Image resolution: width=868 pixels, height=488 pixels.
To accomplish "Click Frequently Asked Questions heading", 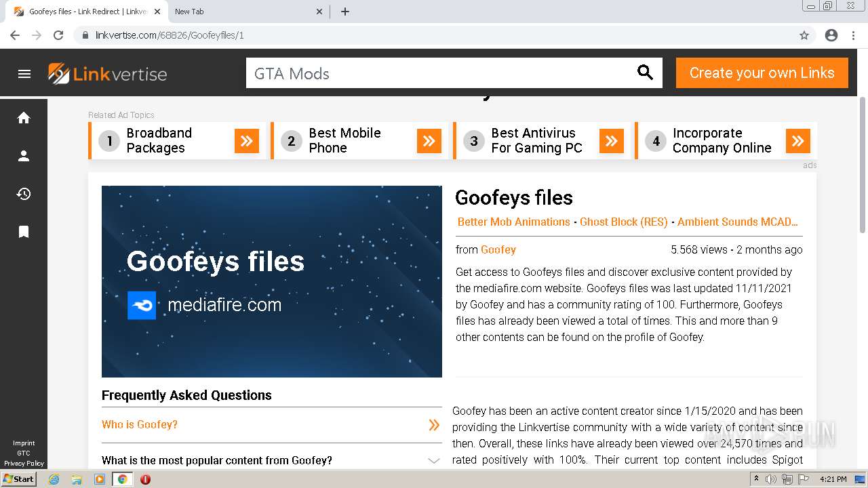I will [x=186, y=395].
